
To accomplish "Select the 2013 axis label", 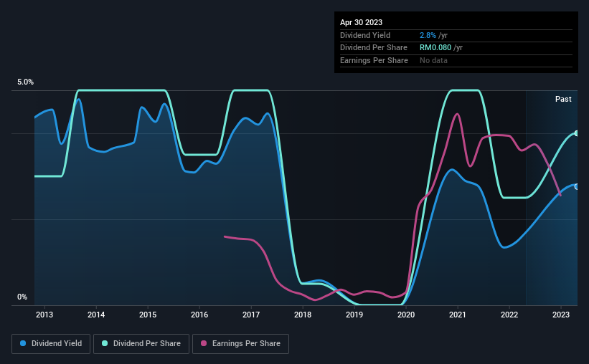I will [44, 315].
